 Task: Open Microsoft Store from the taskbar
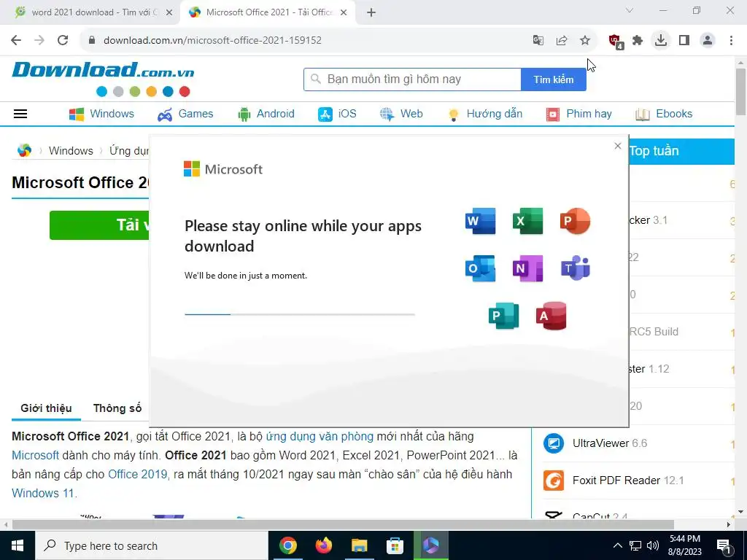395,545
